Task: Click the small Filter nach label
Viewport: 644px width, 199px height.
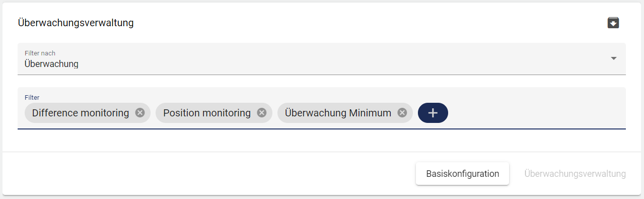Action: click(x=40, y=52)
